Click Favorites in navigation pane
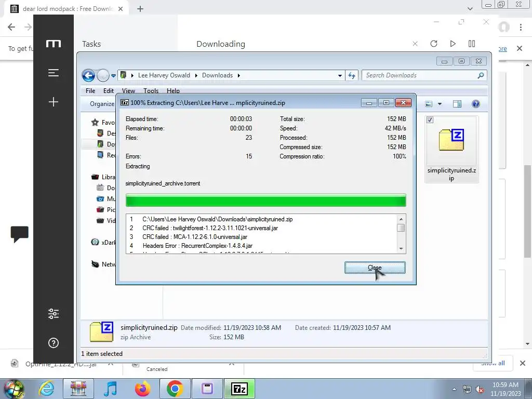 (x=103, y=123)
